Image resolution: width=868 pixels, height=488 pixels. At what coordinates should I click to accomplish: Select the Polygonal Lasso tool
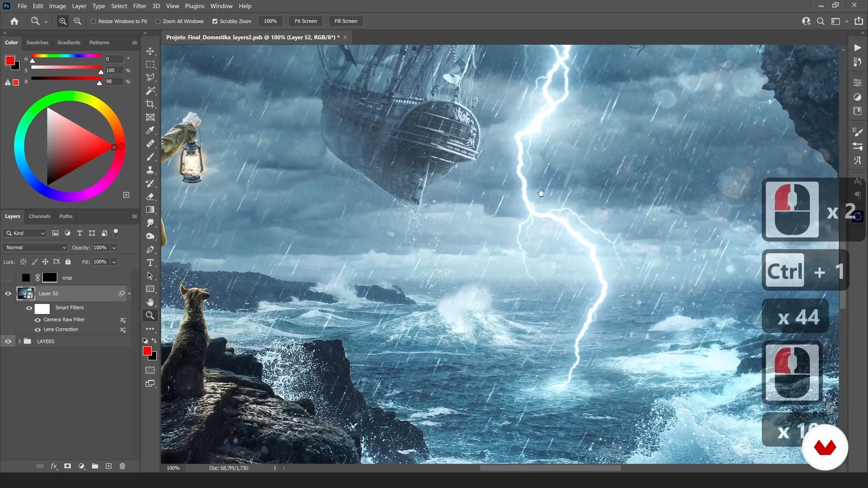(x=150, y=77)
